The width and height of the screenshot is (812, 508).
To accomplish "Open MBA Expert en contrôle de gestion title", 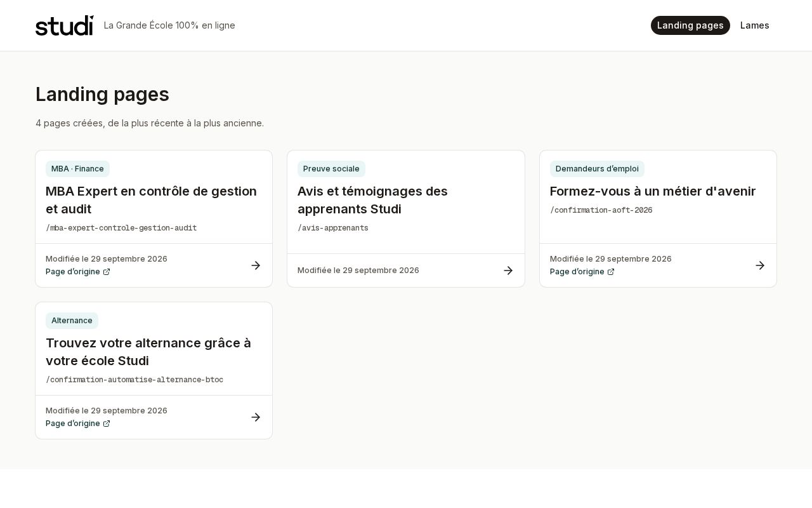I will coord(151,200).
